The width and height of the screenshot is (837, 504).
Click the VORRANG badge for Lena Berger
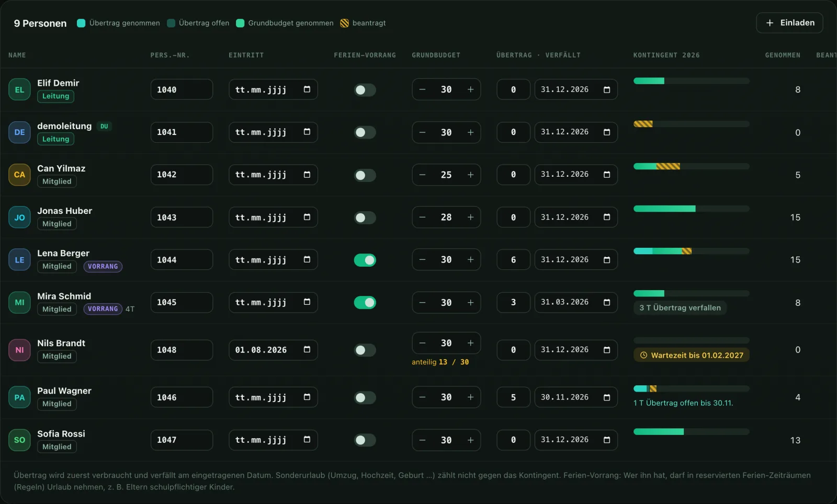(x=103, y=266)
